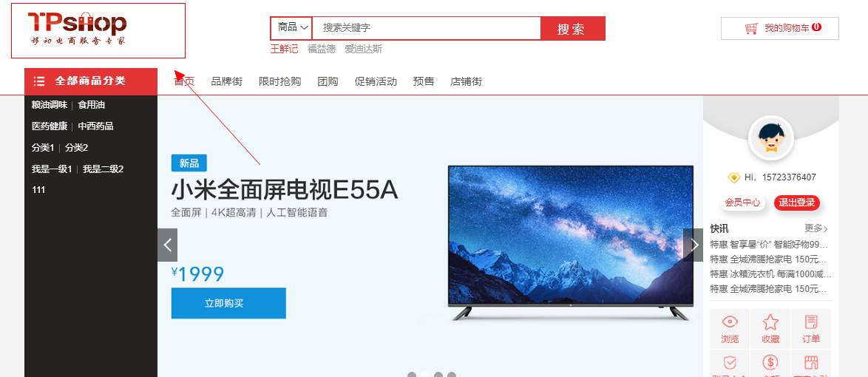
Task: Click the 退出登录 logout button
Action: (x=797, y=203)
